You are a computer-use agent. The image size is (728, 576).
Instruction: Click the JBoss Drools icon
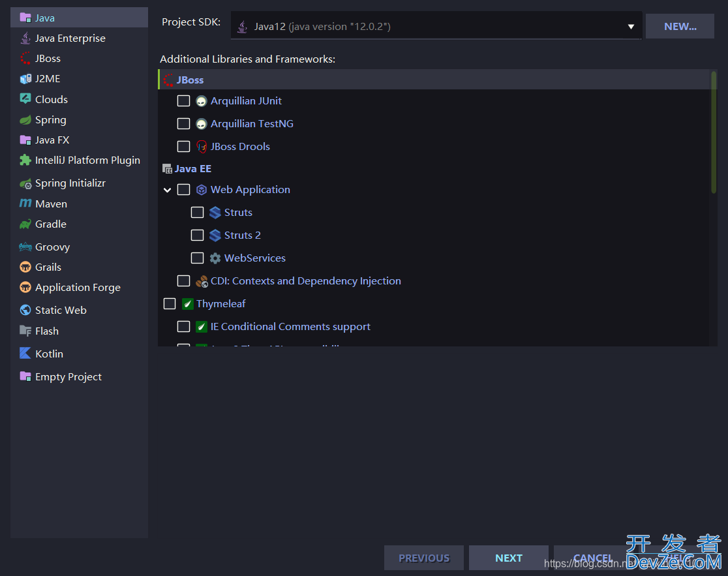click(x=201, y=147)
